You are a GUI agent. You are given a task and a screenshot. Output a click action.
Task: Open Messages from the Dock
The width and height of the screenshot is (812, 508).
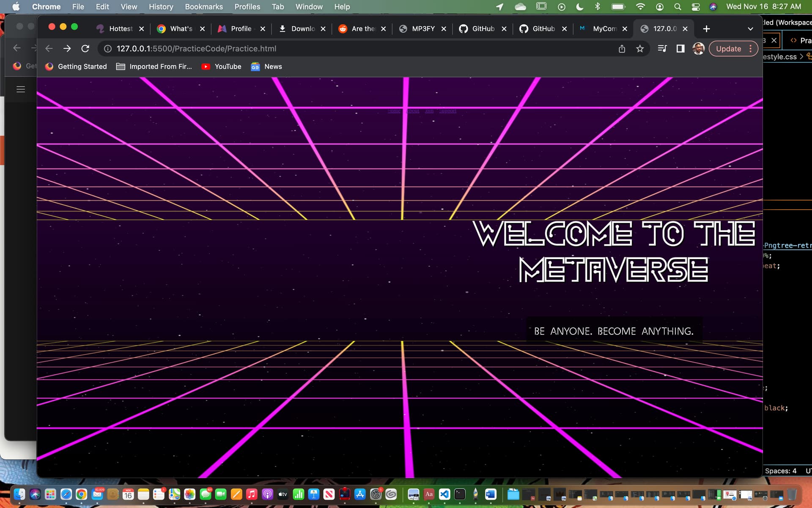tap(206, 494)
